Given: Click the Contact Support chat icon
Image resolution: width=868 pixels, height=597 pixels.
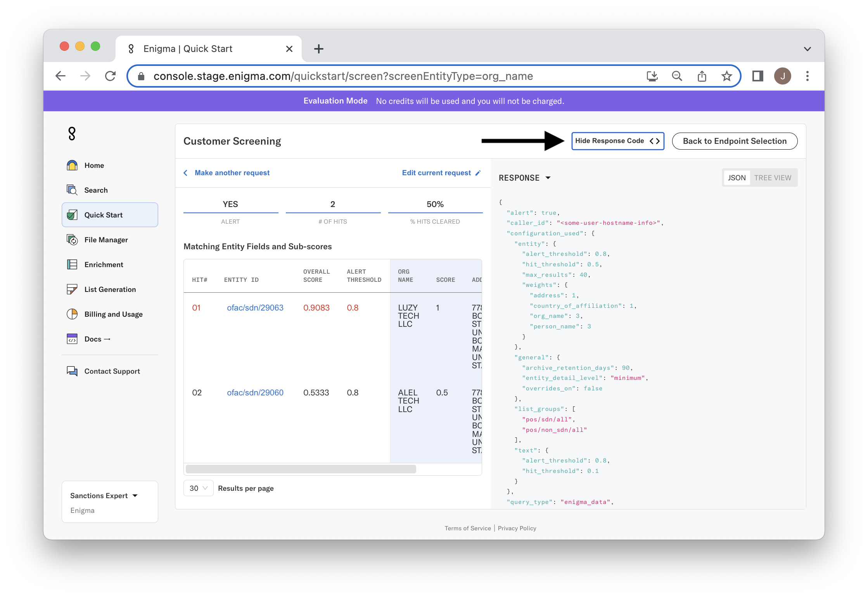Looking at the screenshot, I should (72, 371).
